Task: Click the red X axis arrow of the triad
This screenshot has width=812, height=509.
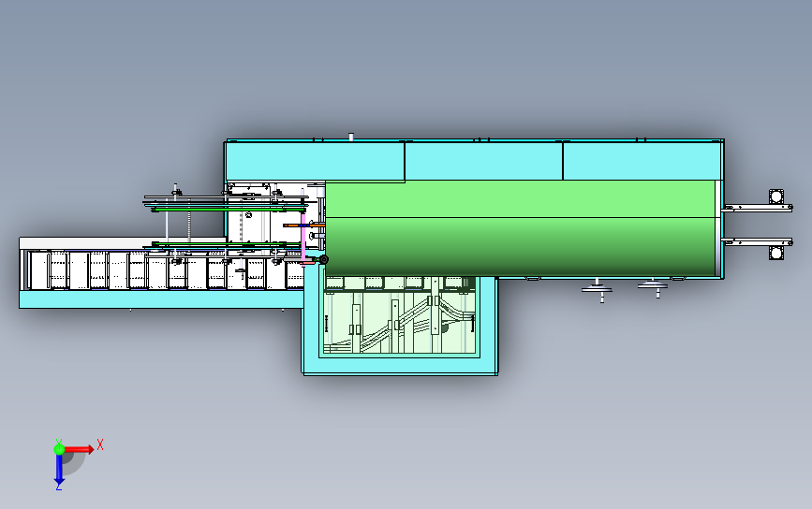Action: pyautogui.click(x=79, y=449)
